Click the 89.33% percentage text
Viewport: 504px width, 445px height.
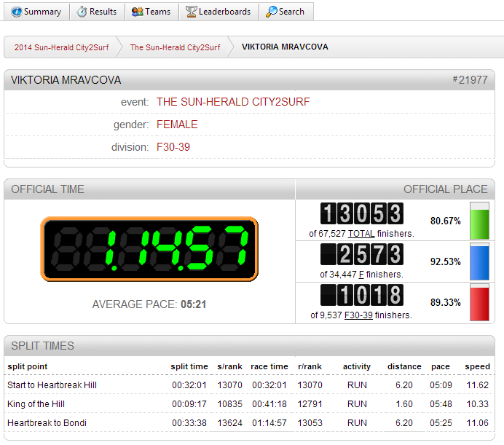click(x=446, y=302)
